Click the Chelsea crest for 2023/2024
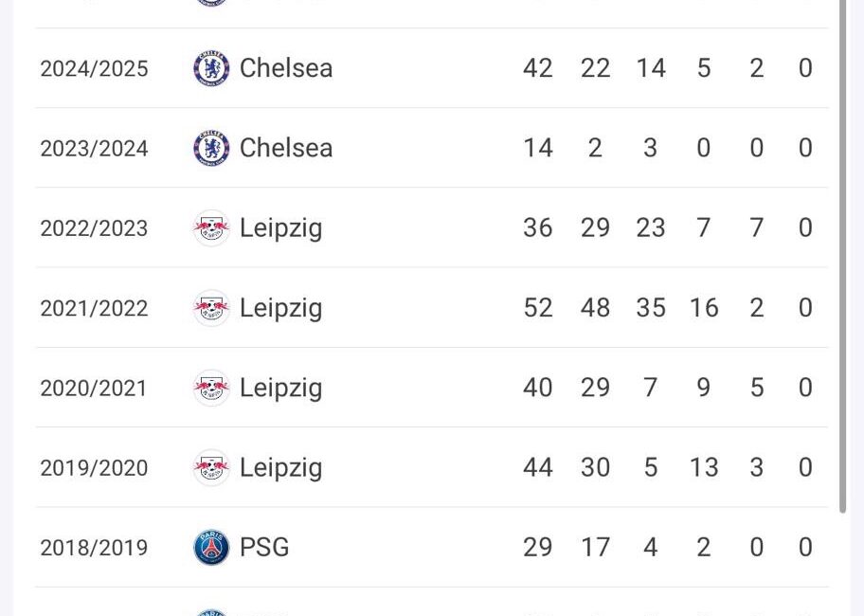864x616 pixels. click(211, 148)
